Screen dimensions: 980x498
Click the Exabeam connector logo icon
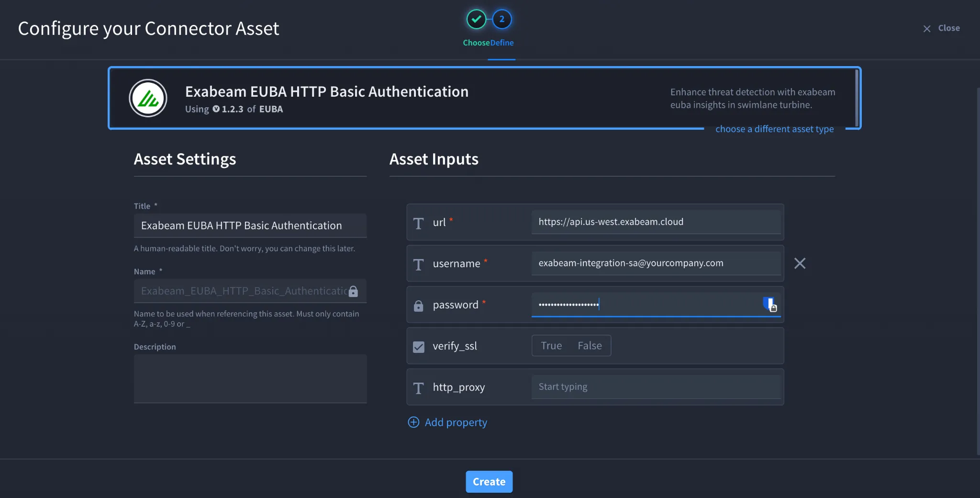tap(148, 98)
